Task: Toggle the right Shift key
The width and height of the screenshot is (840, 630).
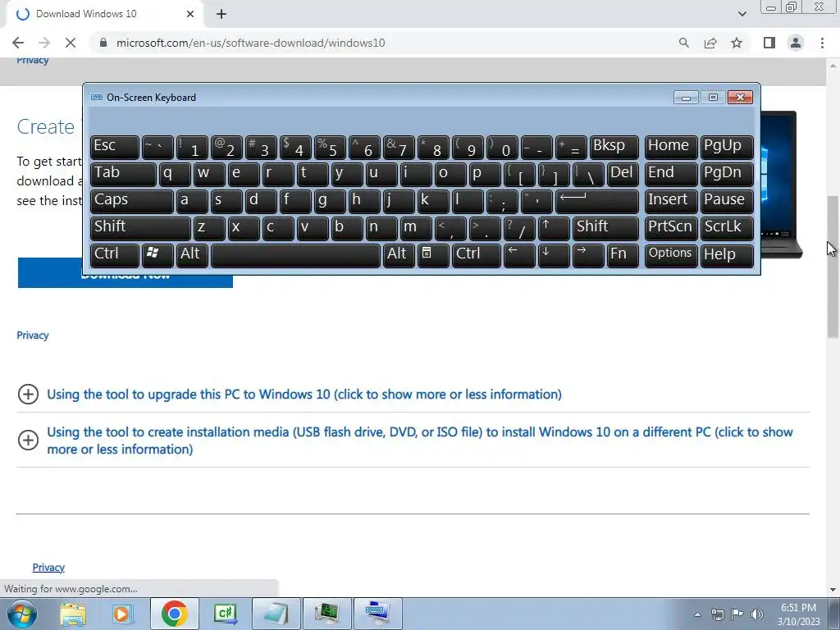Action: click(x=605, y=229)
